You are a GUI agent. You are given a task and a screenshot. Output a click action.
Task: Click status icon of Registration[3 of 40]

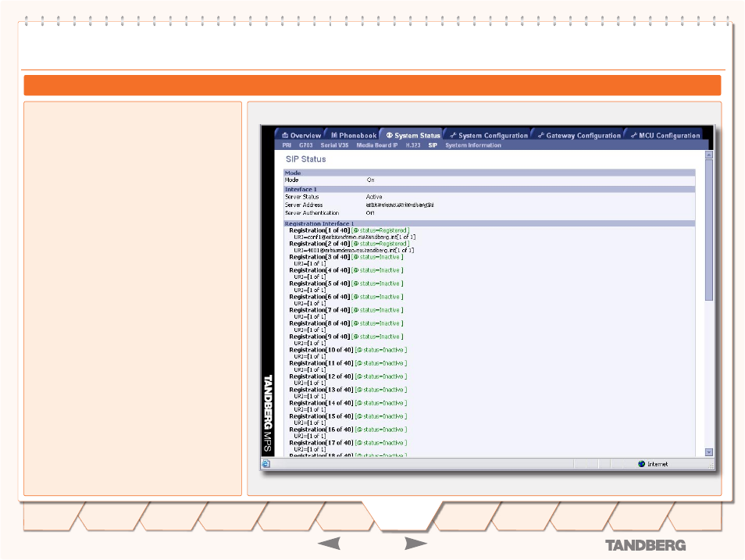point(356,257)
